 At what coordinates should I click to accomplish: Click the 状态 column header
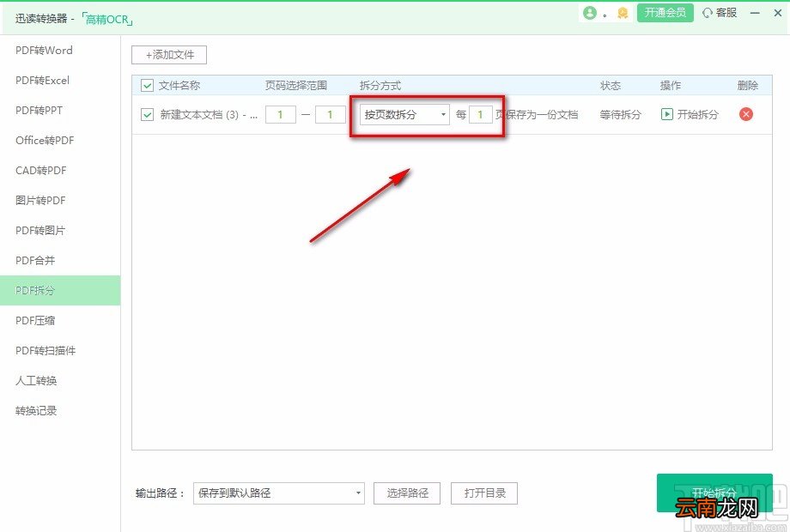[x=611, y=86]
